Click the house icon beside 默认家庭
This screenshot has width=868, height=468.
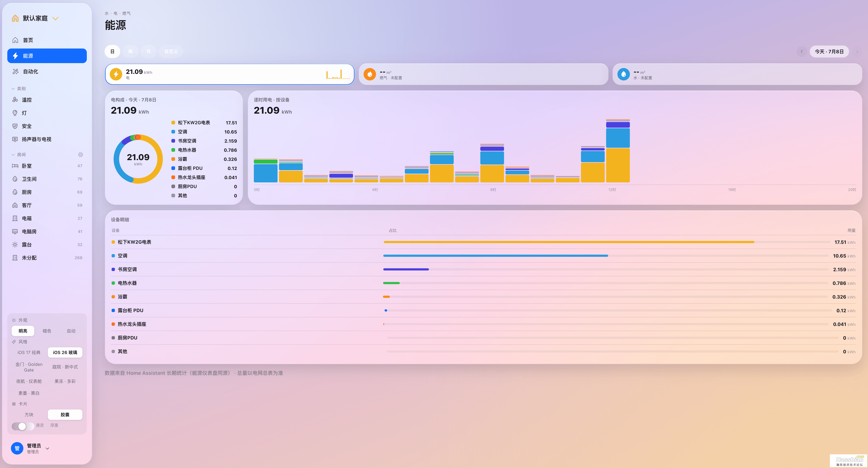pyautogui.click(x=15, y=18)
